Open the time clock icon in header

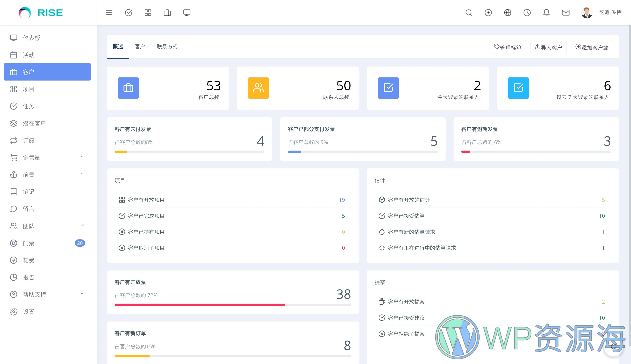(x=527, y=12)
